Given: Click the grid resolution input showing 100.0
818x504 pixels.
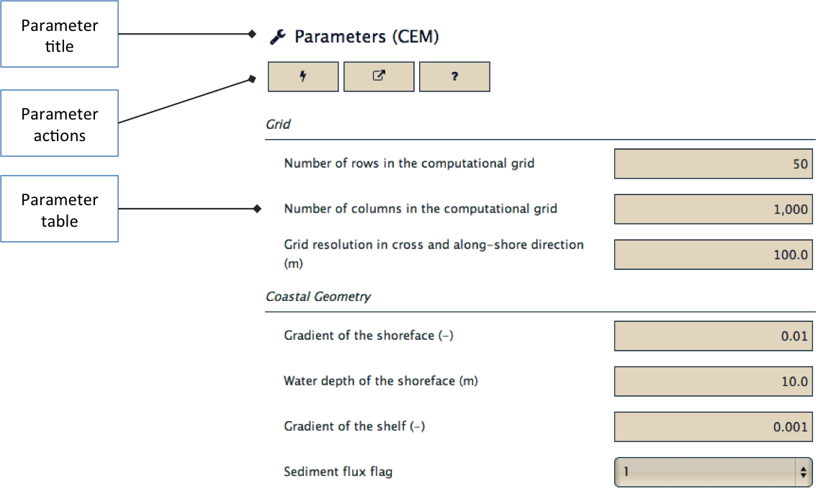Looking at the screenshot, I should pos(713,255).
